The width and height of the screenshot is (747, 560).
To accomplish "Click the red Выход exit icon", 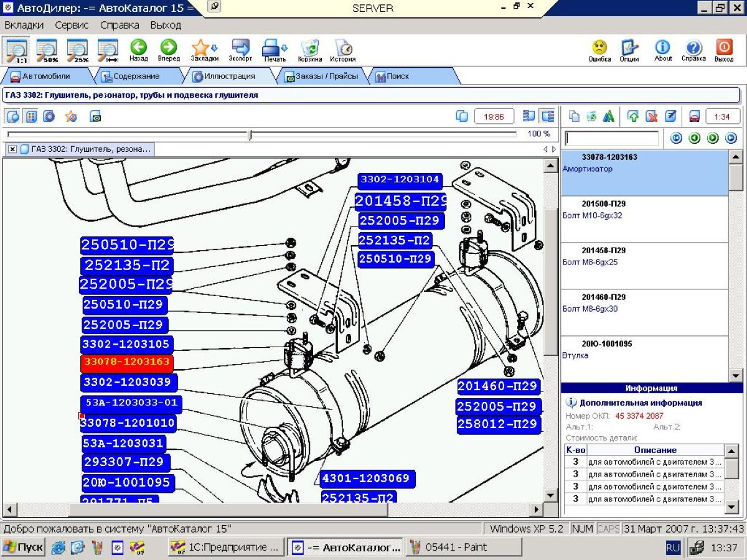I will 724,50.
